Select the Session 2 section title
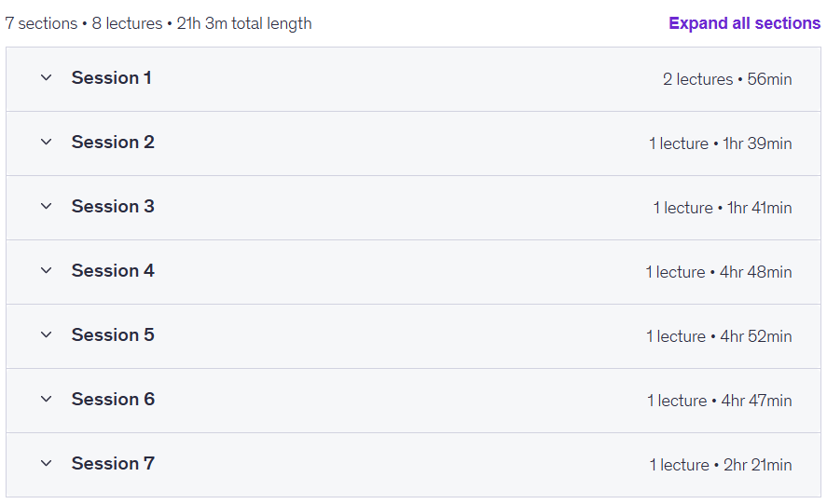Viewport: 827px width, 504px height. click(113, 143)
